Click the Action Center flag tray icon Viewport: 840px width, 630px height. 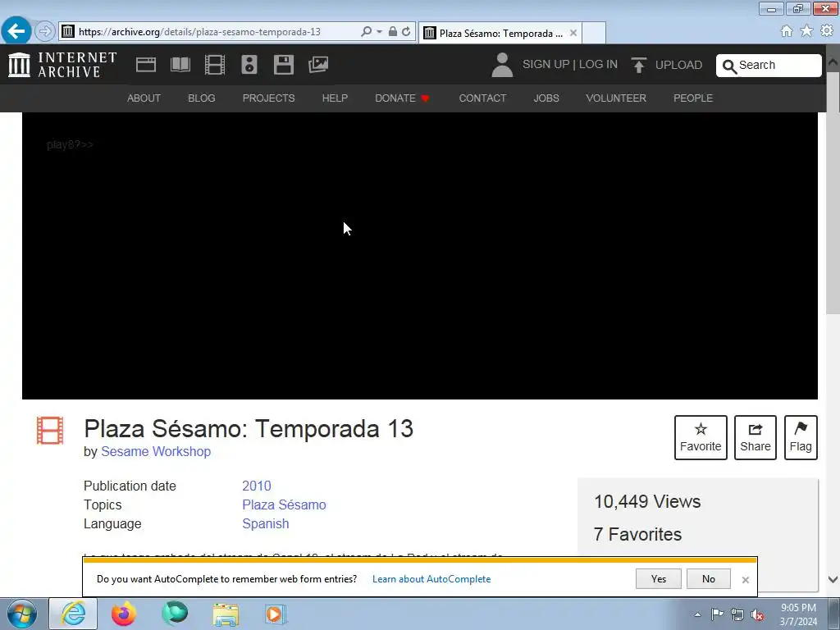717,614
